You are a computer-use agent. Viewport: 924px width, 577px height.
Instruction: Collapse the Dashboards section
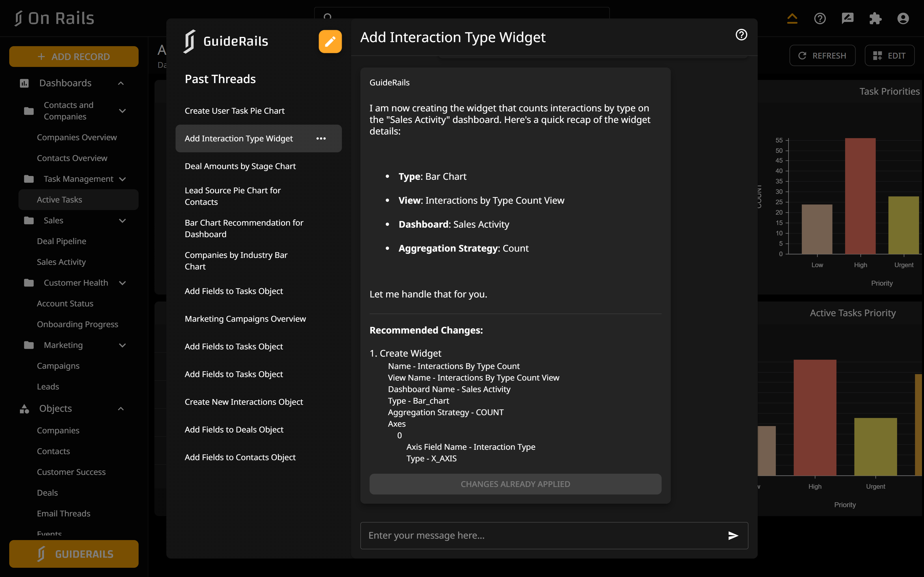[x=121, y=83]
